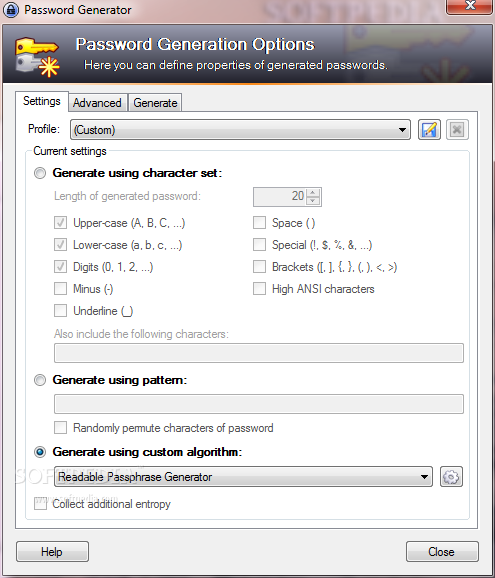The height and width of the screenshot is (578, 495).
Task: Click the Help button
Action: (x=52, y=552)
